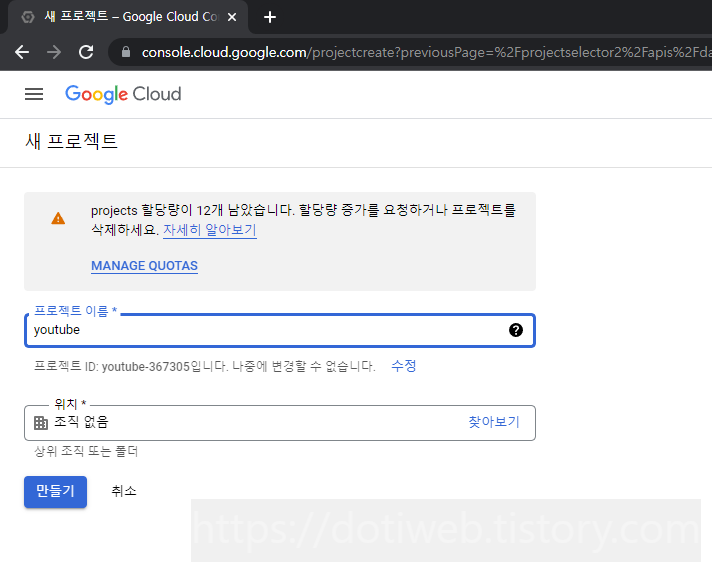
Task: Click the Google Cloud logo
Action: coord(123,94)
